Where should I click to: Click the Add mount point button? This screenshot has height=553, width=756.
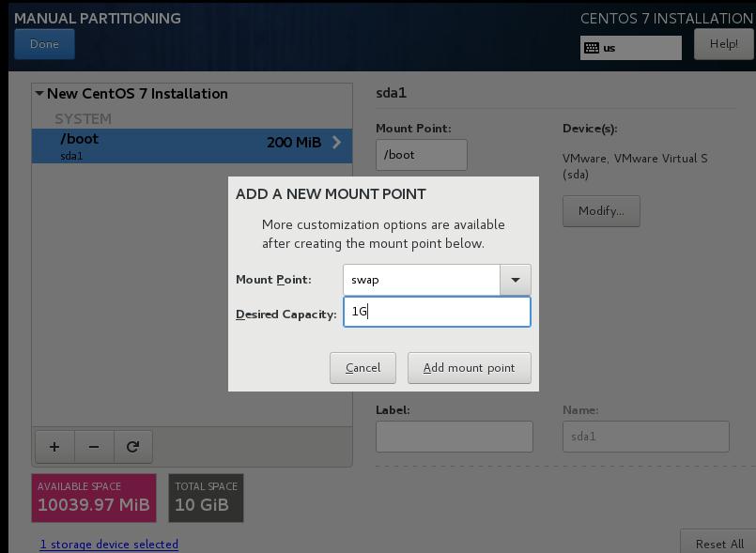click(469, 368)
